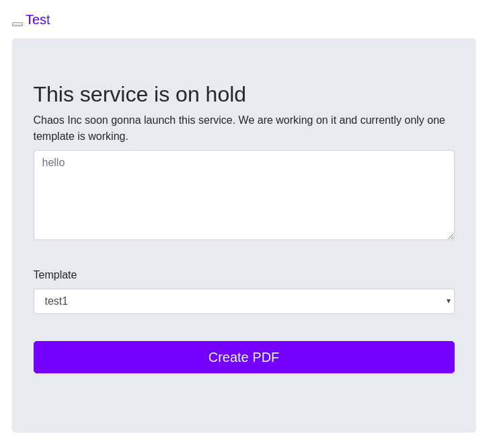
Task: Focus the text area containing hello
Action: click(x=243, y=195)
